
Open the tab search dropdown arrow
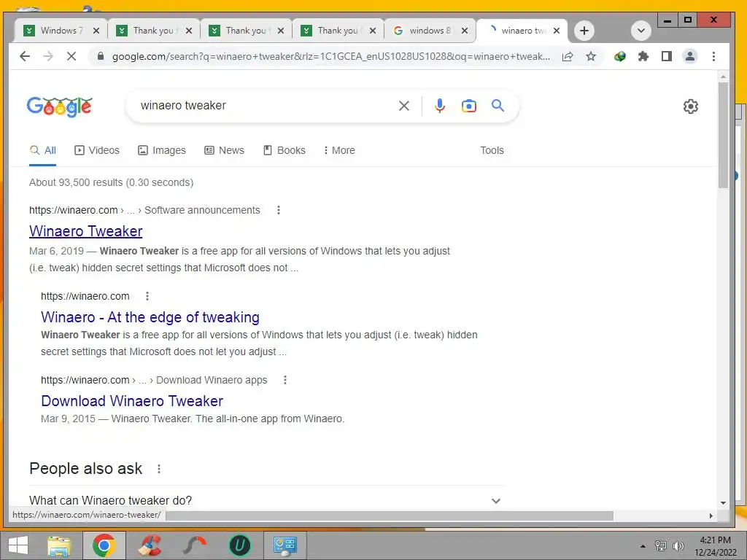641,31
